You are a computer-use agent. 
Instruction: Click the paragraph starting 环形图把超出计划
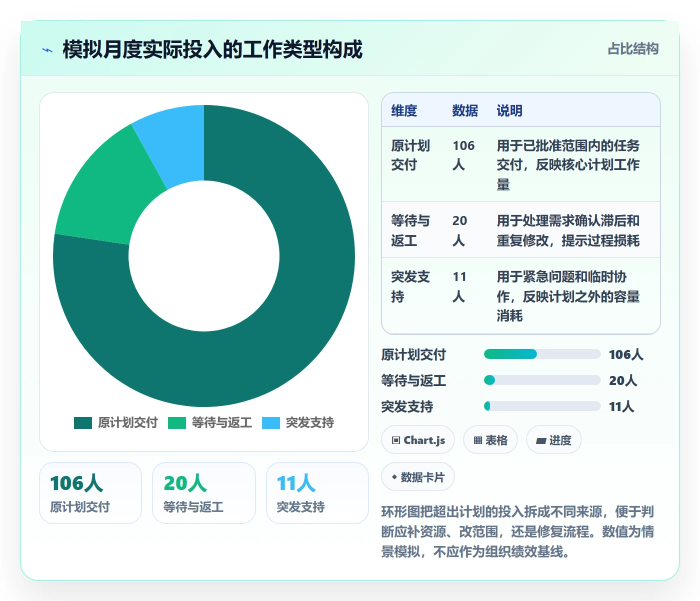coord(518,531)
